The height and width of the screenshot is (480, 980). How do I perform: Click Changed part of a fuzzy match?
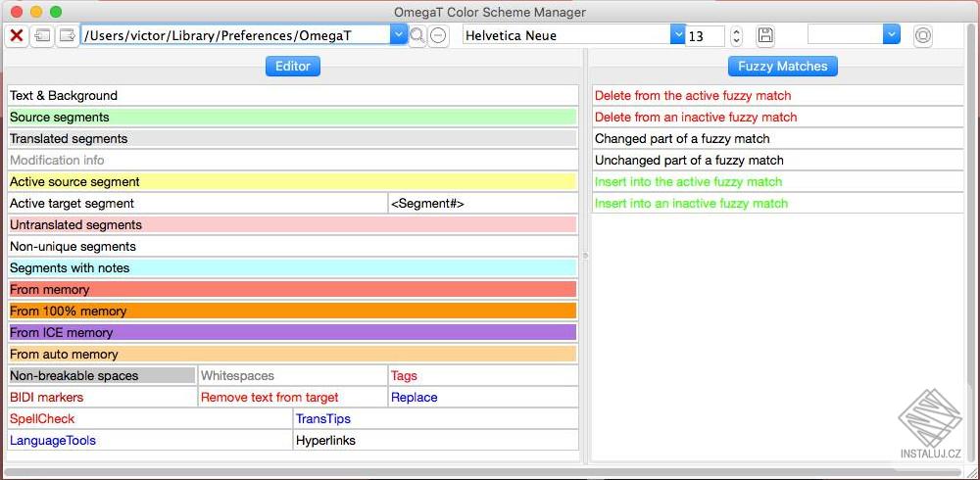pyautogui.click(x=777, y=139)
